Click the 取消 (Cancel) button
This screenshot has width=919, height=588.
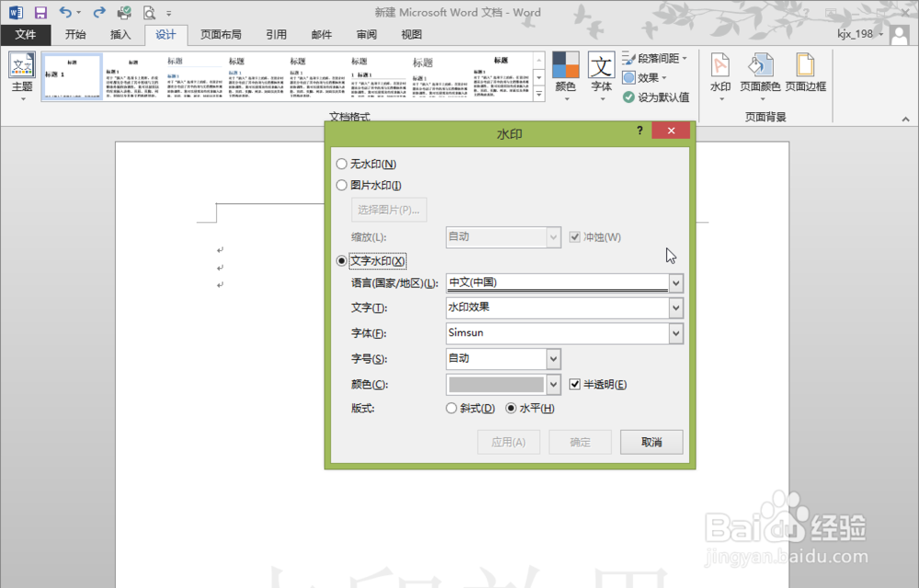coord(652,442)
